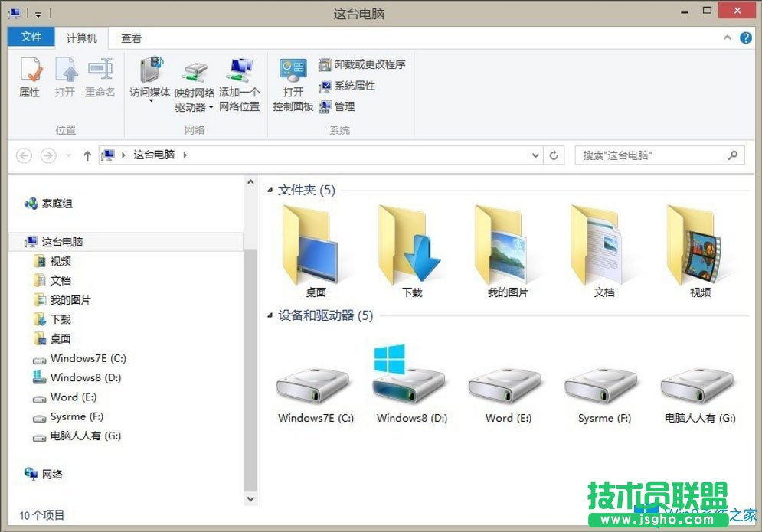Click the up-arrow navigation icon

point(87,155)
